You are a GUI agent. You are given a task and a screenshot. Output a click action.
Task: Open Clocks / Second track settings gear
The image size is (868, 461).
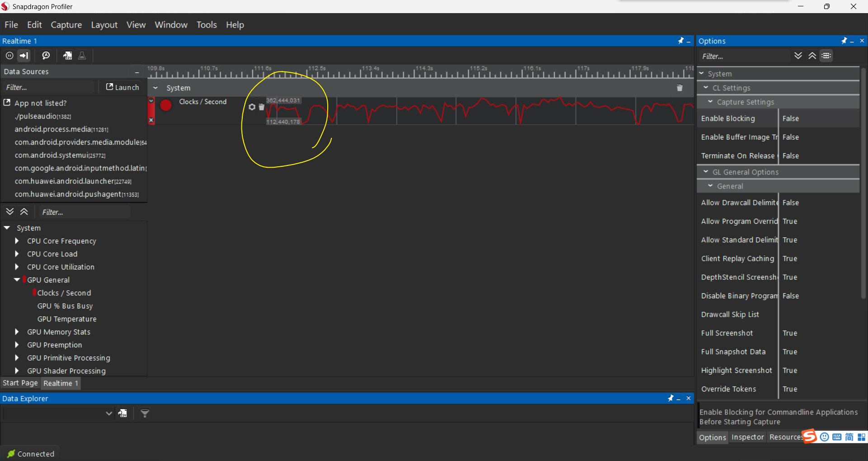click(x=252, y=107)
